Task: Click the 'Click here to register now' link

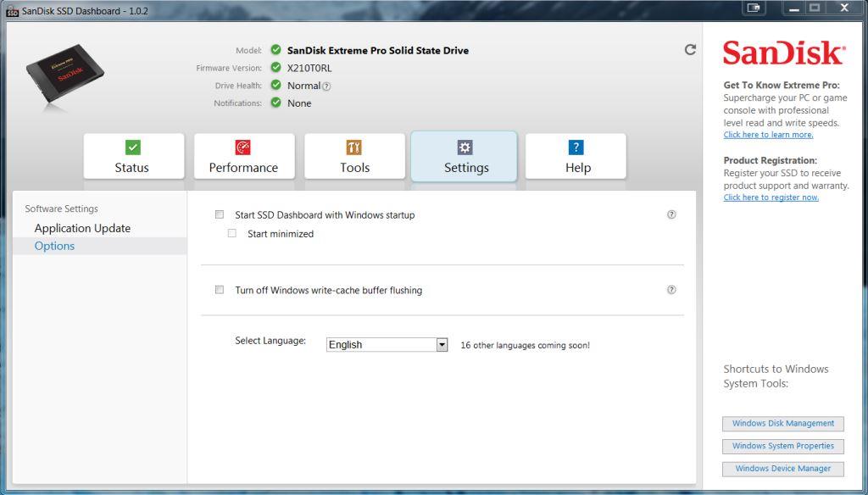Action: [x=771, y=197]
